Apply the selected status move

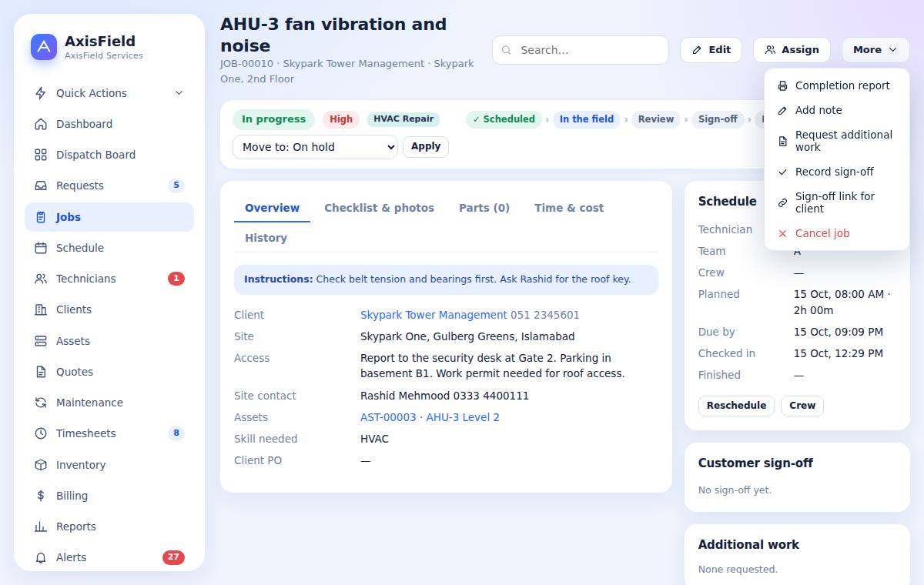[x=426, y=146]
